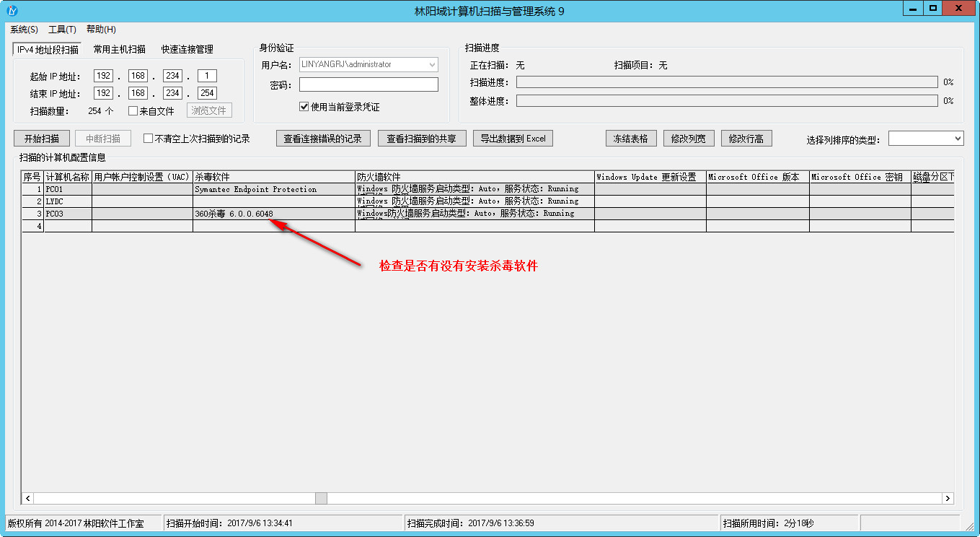This screenshot has width=980, height=537.
Task: Click the 冻结表格 button
Action: [631, 139]
